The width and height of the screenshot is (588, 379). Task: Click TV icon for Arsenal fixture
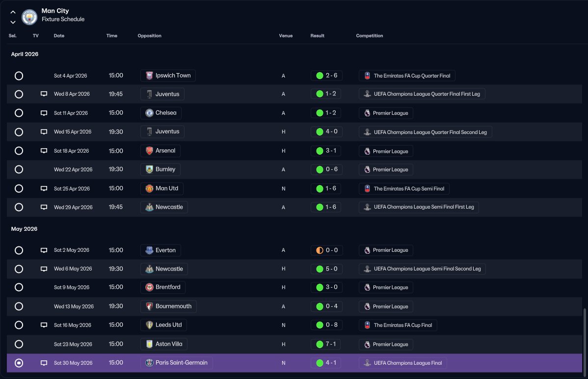pyautogui.click(x=44, y=151)
